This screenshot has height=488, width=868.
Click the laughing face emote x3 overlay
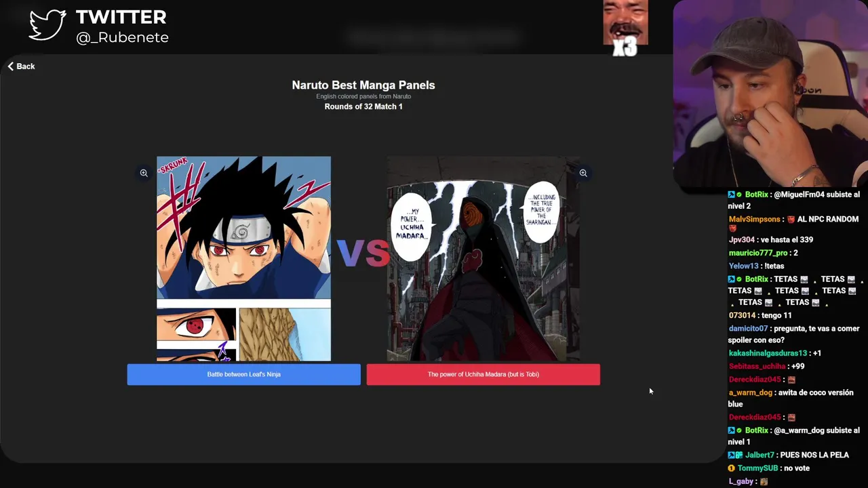pos(625,28)
